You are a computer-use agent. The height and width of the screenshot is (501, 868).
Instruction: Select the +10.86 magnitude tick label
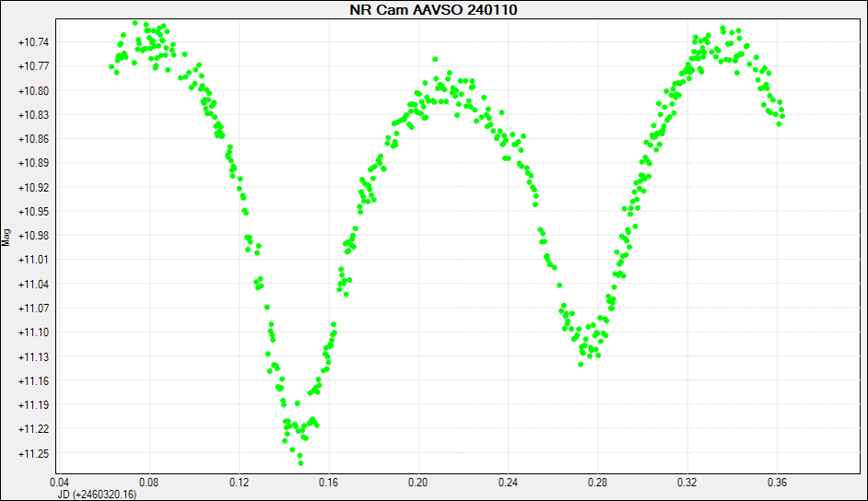tap(33, 139)
